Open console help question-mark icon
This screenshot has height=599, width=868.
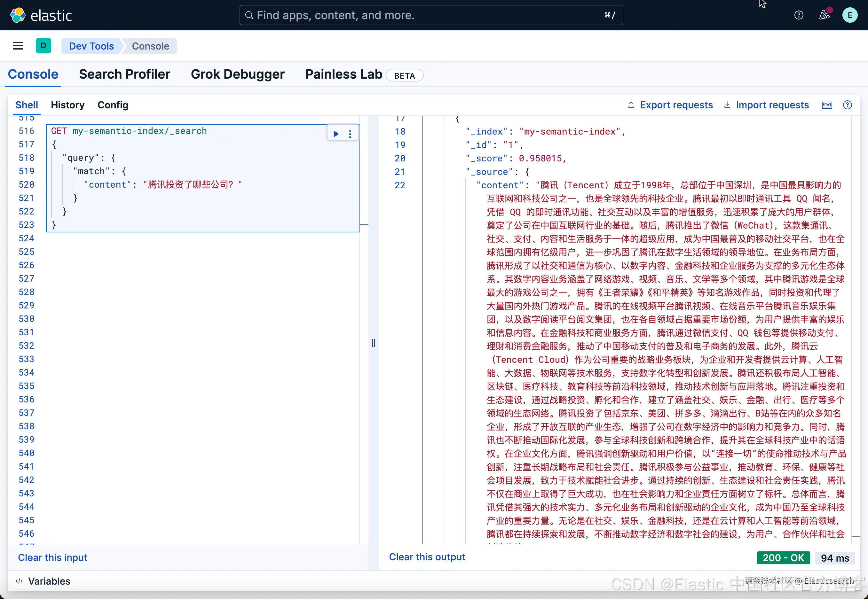[847, 105]
